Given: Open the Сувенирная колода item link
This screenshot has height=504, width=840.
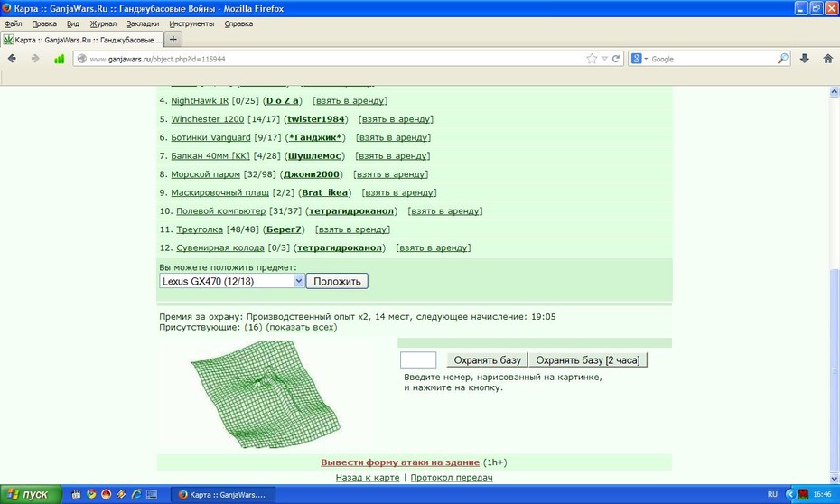Looking at the screenshot, I should coord(220,247).
